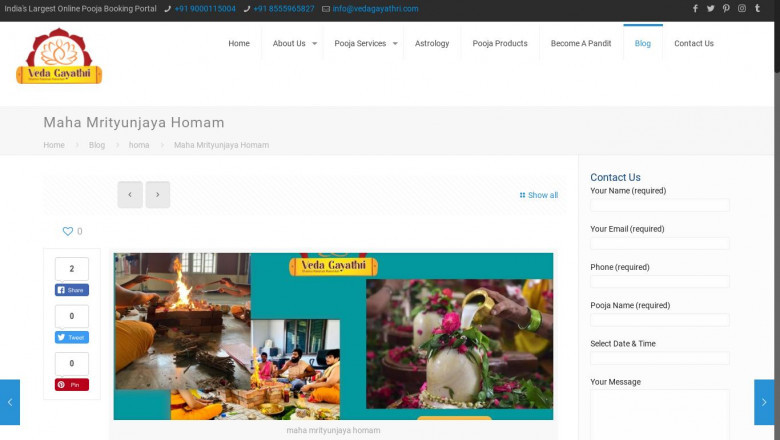Viewport: 780px width, 440px height.
Task: Expand the Pooja Services dropdown arrow
Action: tap(395, 44)
